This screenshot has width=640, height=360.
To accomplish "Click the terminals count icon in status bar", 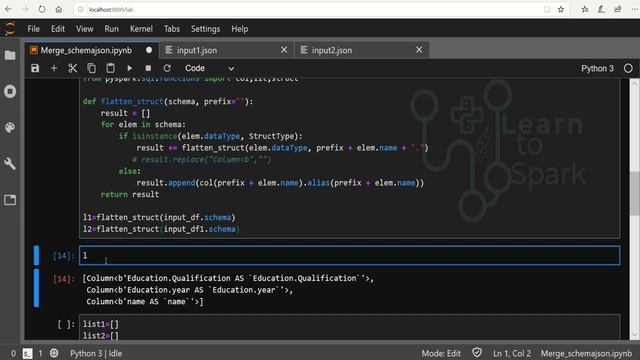I will [x=27, y=353].
